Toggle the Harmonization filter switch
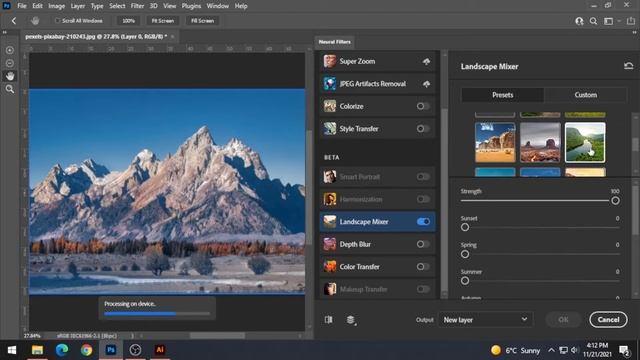The width and height of the screenshot is (640, 360). click(423, 199)
